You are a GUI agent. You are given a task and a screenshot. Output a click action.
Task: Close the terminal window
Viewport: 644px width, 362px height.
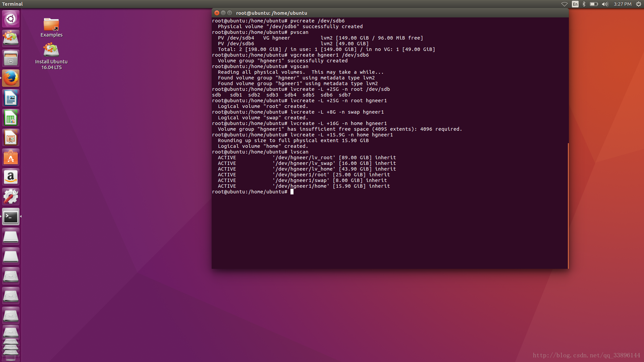[x=217, y=13]
